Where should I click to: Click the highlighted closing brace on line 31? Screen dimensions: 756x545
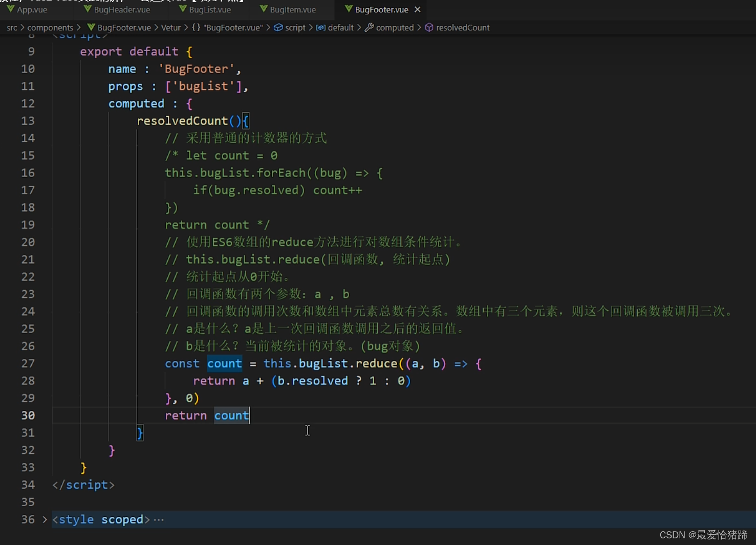pyautogui.click(x=140, y=433)
